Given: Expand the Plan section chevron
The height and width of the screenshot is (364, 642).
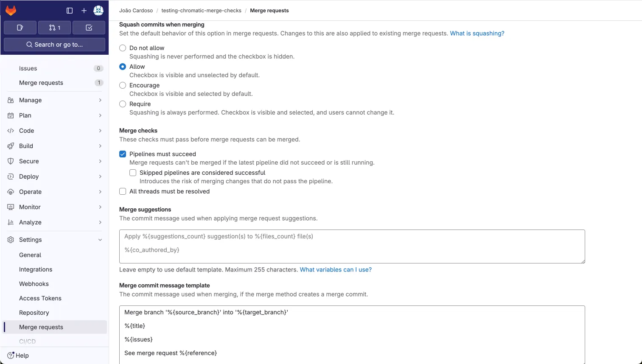Looking at the screenshot, I should coord(100,115).
